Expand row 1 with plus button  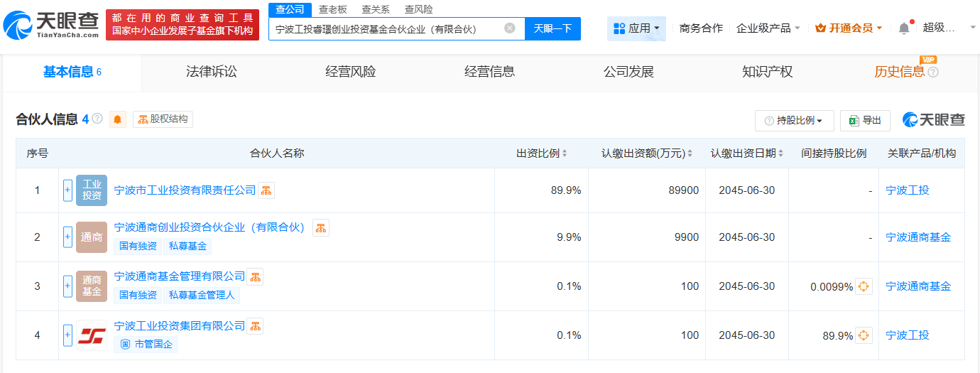68,190
